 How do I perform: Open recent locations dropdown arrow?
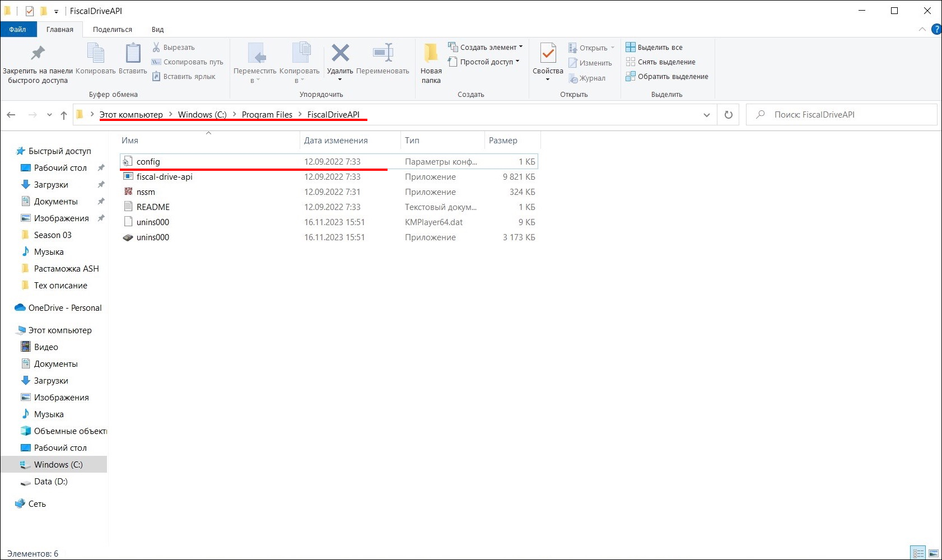coord(49,115)
